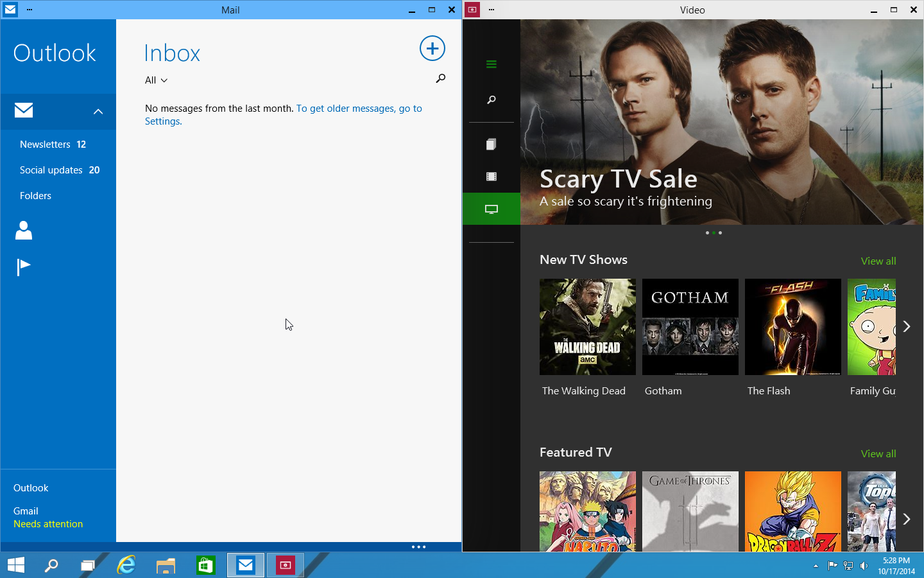Expand the All filter dropdown in Inbox
924x578 pixels.
[156, 80]
